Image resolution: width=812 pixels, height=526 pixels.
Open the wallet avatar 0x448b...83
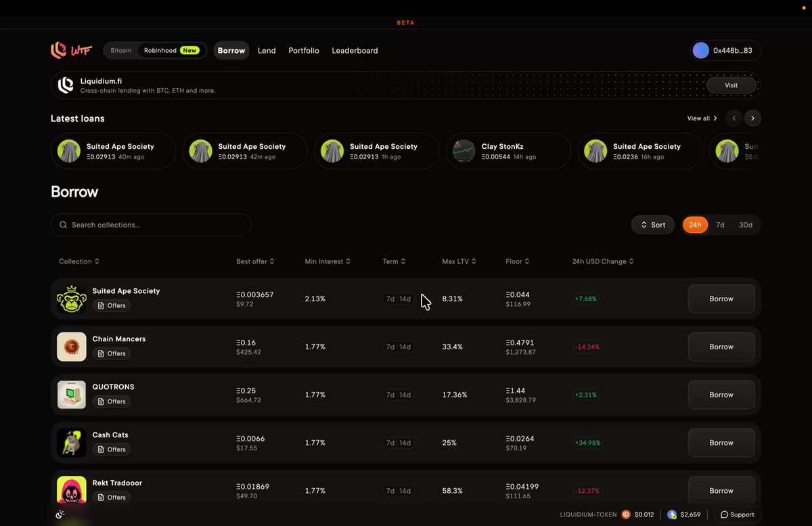click(x=701, y=51)
